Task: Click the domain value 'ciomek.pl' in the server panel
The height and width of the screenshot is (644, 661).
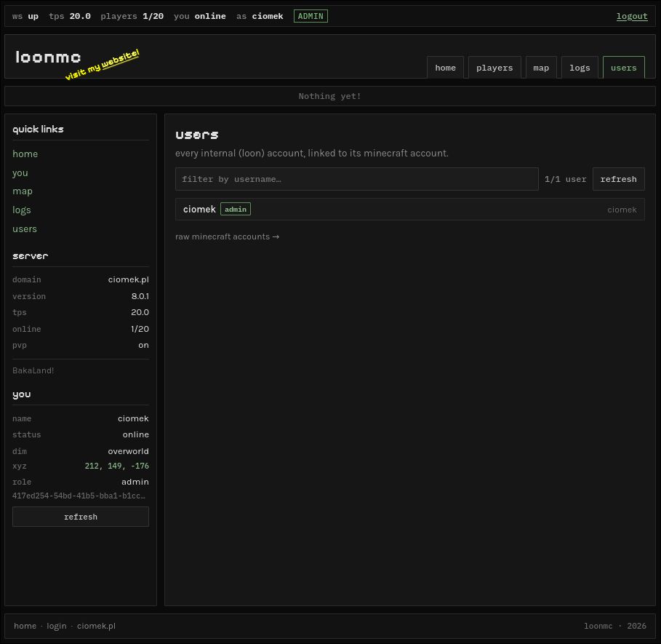Action: click(x=128, y=279)
